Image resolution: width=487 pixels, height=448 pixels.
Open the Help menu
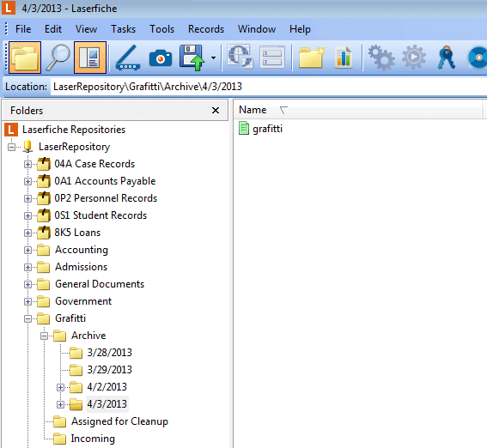point(300,29)
